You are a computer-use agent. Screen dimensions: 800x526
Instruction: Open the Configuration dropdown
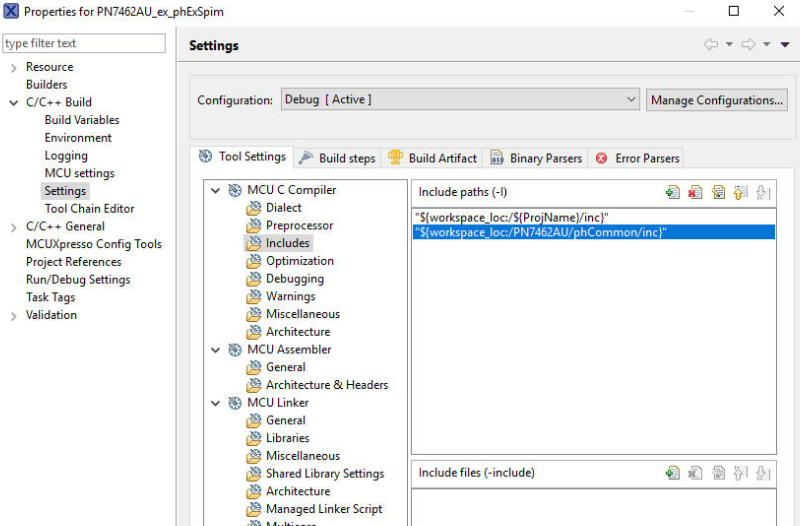coord(460,99)
